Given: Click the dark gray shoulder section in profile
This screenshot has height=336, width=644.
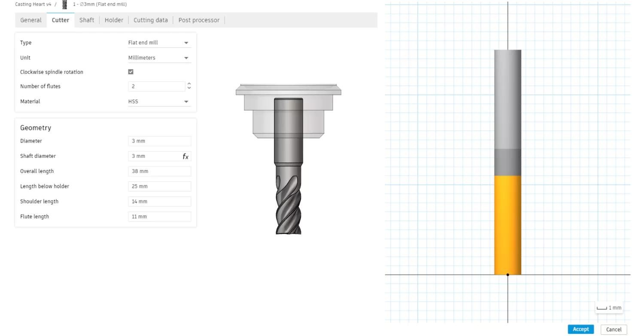Looking at the screenshot, I should tap(507, 162).
